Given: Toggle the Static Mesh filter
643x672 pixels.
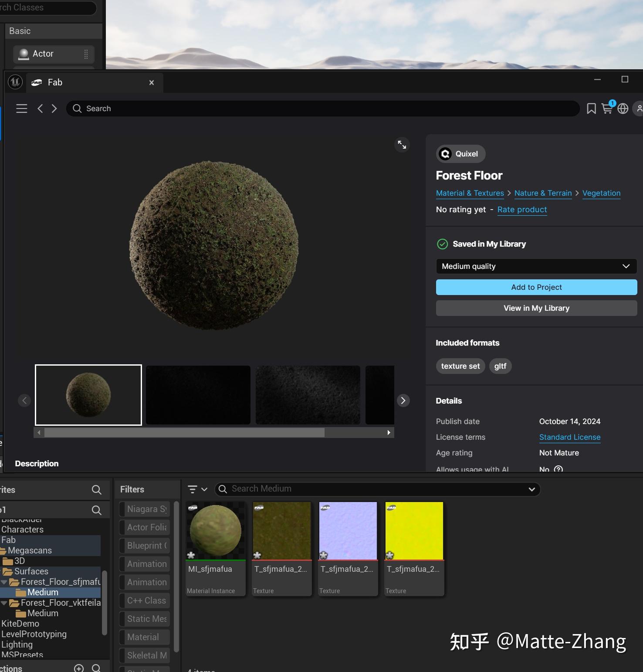Looking at the screenshot, I should (x=146, y=618).
